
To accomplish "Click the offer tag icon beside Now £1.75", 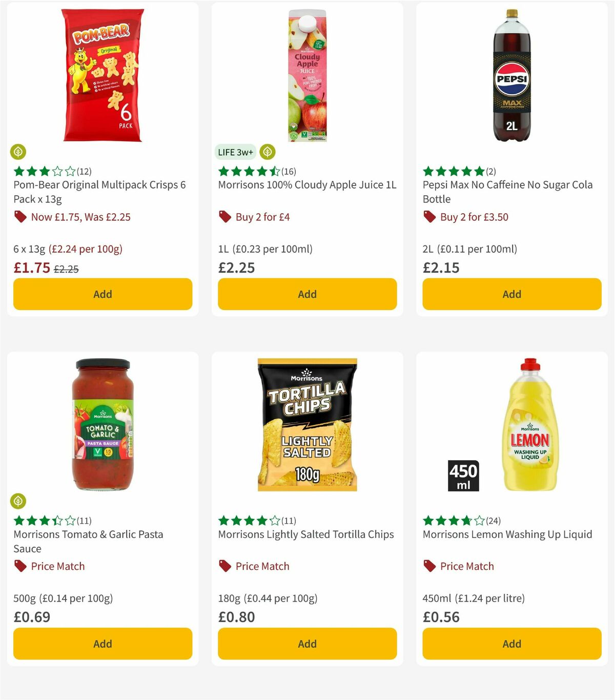I will (x=20, y=217).
